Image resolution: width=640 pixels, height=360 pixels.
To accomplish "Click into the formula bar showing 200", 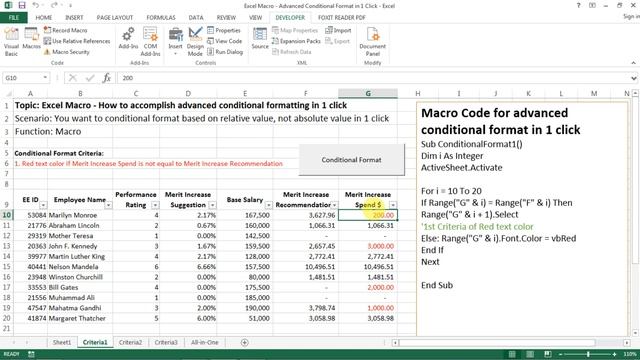I will [x=373, y=78].
